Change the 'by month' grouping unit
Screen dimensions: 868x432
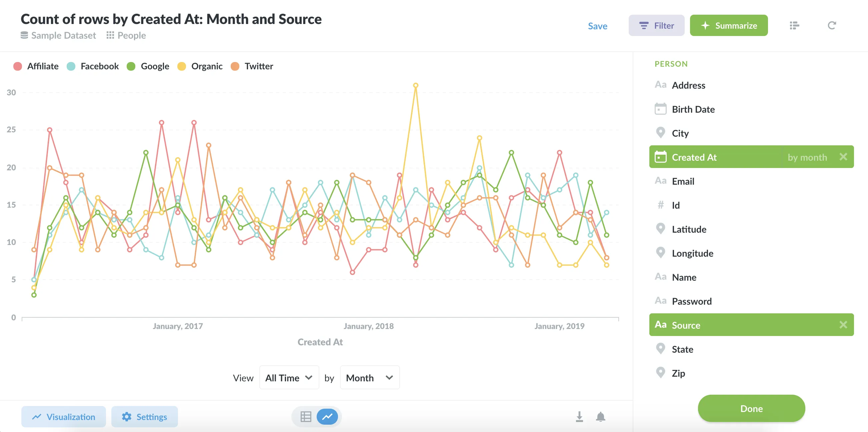[807, 157]
